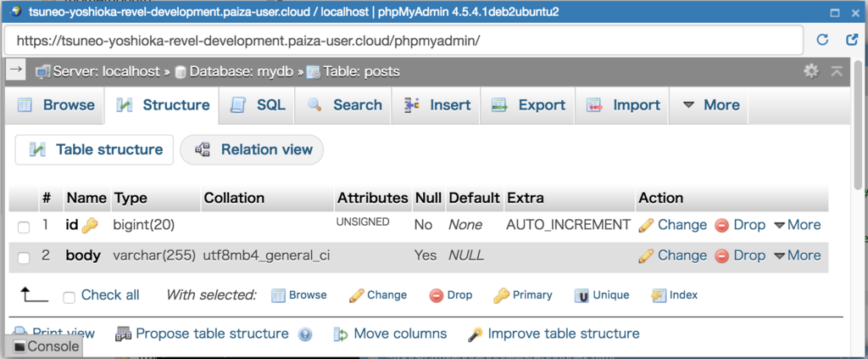This screenshot has height=359, width=868.
Task: Click the Improve table structure wand icon
Action: [x=476, y=334]
